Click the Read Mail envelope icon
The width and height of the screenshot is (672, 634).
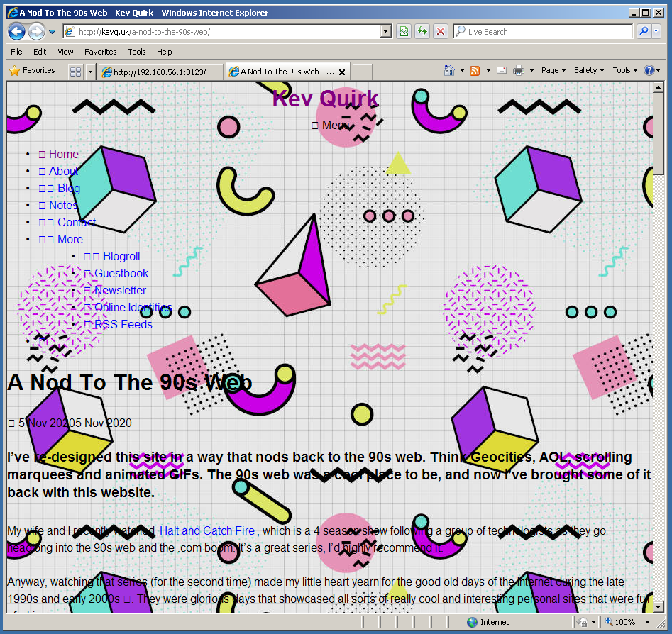pyautogui.click(x=502, y=70)
